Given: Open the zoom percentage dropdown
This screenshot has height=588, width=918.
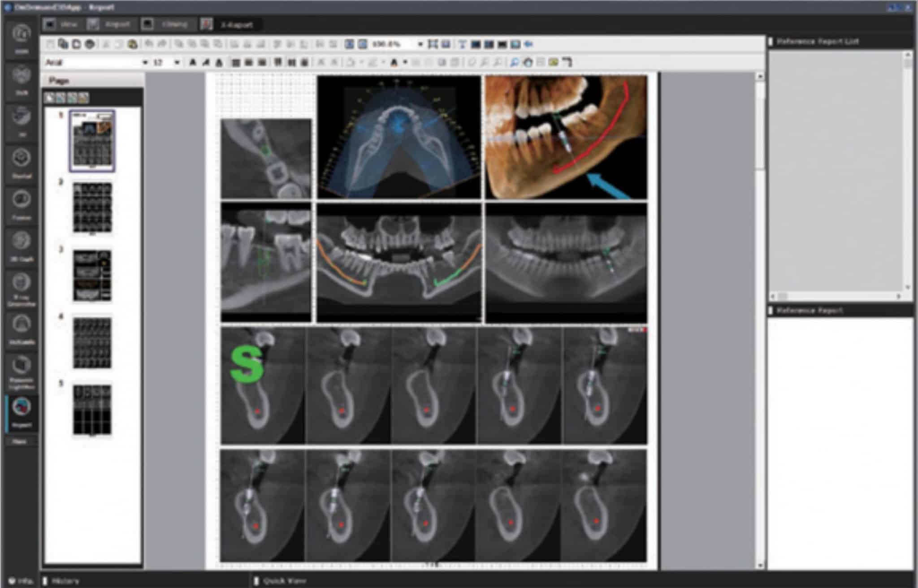Looking at the screenshot, I should [420, 44].
